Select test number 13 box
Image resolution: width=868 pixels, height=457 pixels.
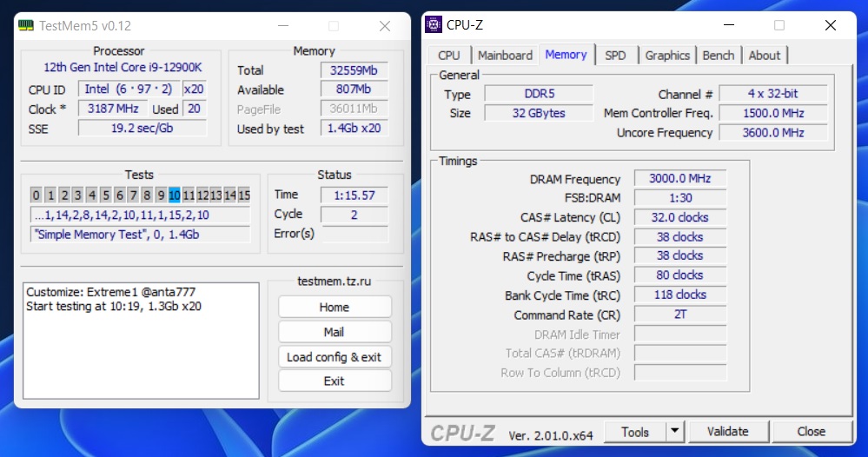[x=215, y=195]
